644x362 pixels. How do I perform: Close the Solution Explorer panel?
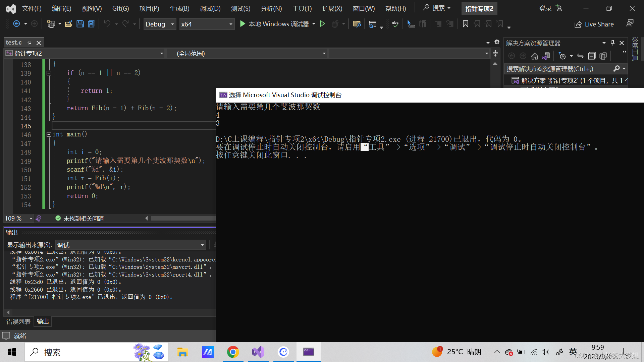(622, 43)
